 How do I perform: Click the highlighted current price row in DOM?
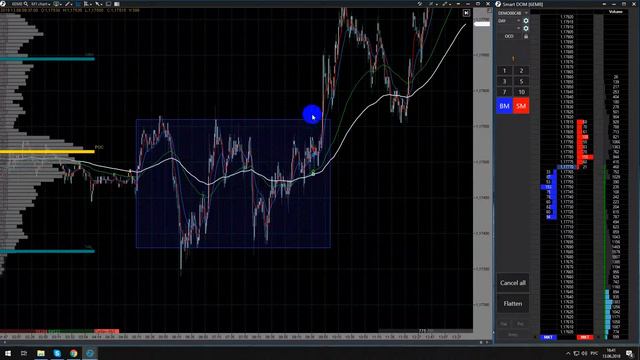pos(567,167)
